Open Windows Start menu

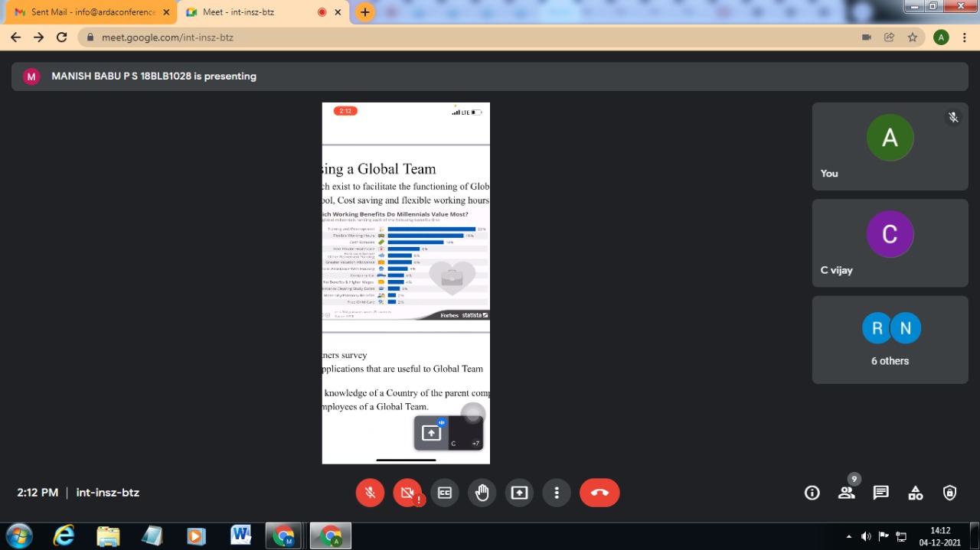click(19, 535)
